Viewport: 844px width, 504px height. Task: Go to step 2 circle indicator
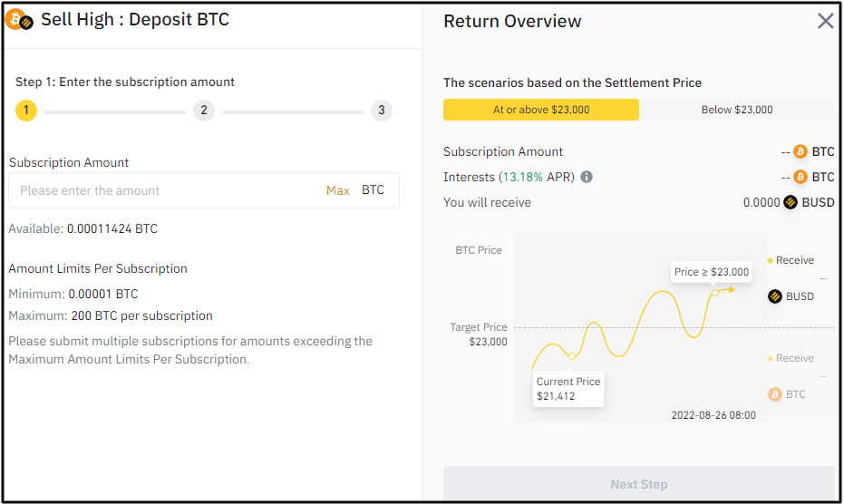click(x=204, y=111)
